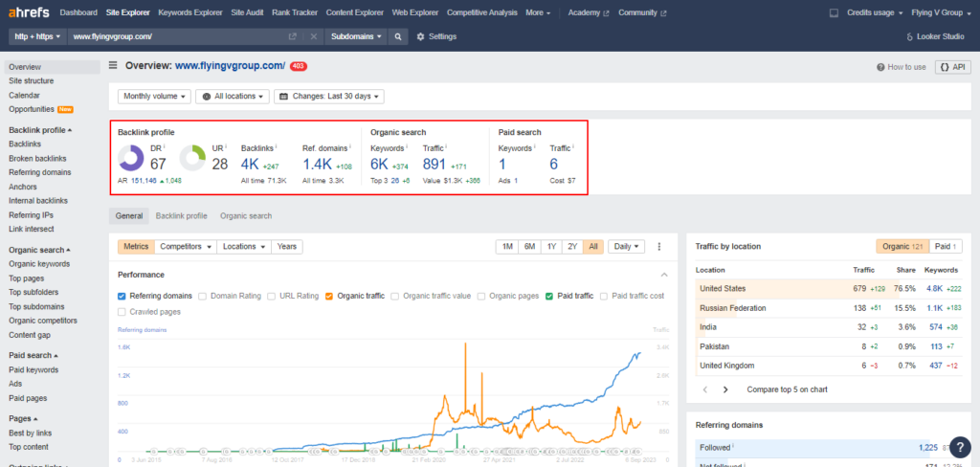The height and width of the screenshot is (467, 980).
Task: Open Locations dropdown in chart toolbar
Action: pyautogui.click(x=244, y=246)
